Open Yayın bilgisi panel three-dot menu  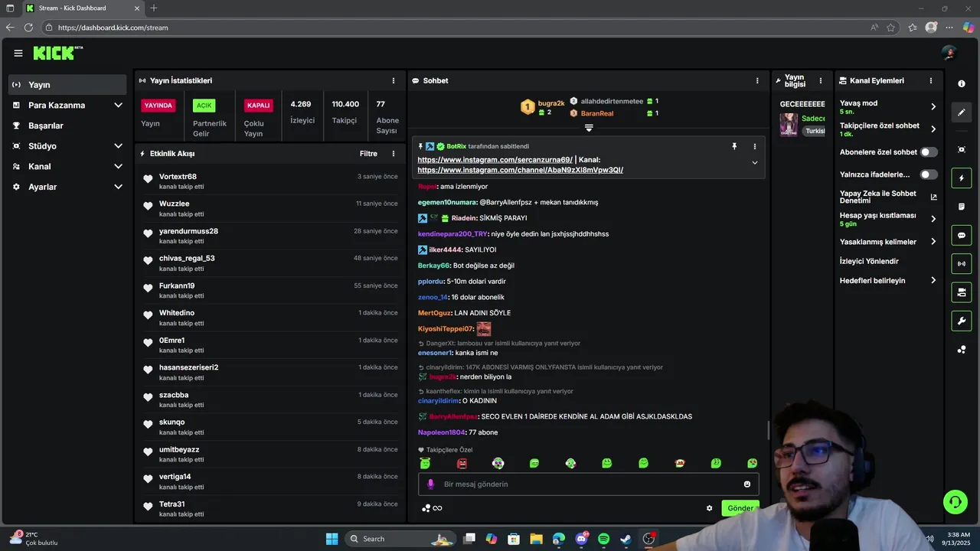click(x=821, y=80)
